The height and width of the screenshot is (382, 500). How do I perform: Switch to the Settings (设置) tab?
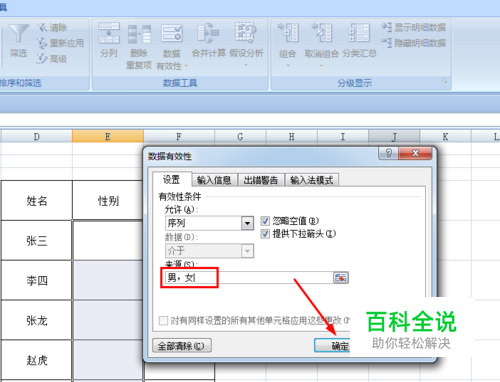pos(172,180)
